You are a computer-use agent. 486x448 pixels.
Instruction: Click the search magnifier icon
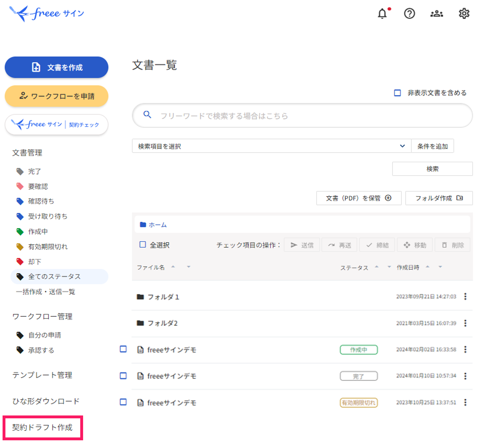[x=147, y=115]
